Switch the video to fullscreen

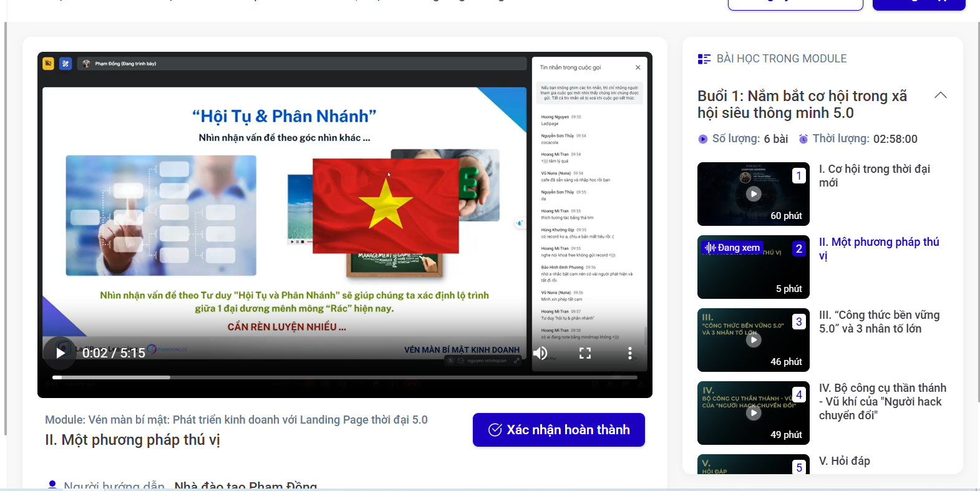click(585, 353)
